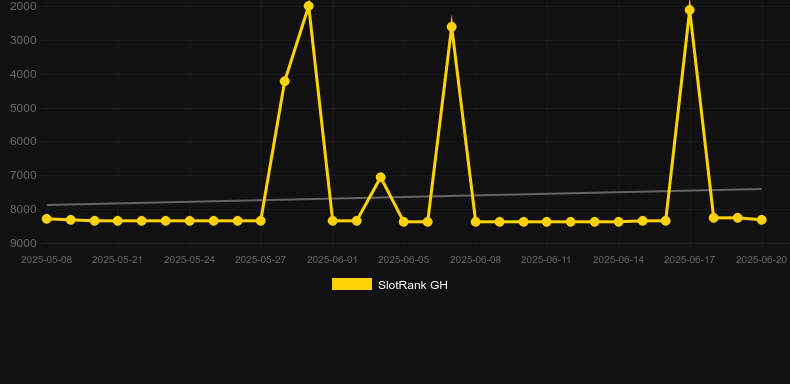Select the data point above 2025-06-08
The image size is (790, 384).
(x=476, y=222)
